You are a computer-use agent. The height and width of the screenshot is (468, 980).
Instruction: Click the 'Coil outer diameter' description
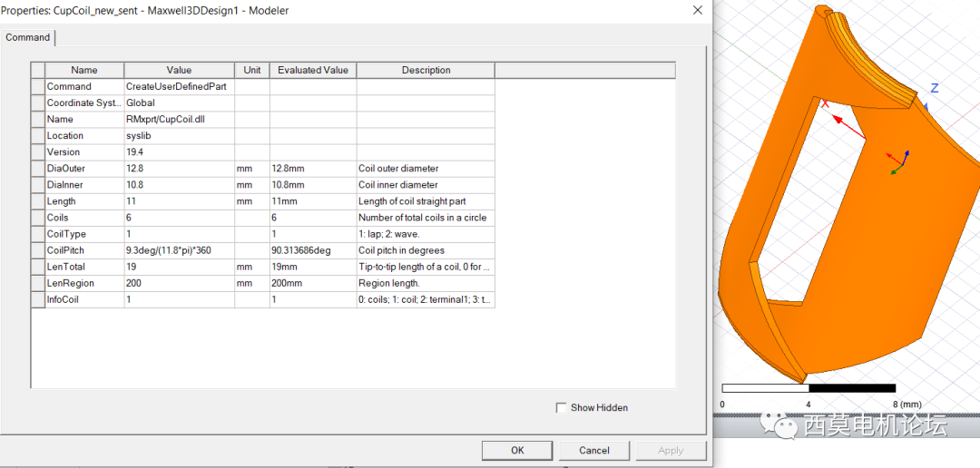point(426,169)
